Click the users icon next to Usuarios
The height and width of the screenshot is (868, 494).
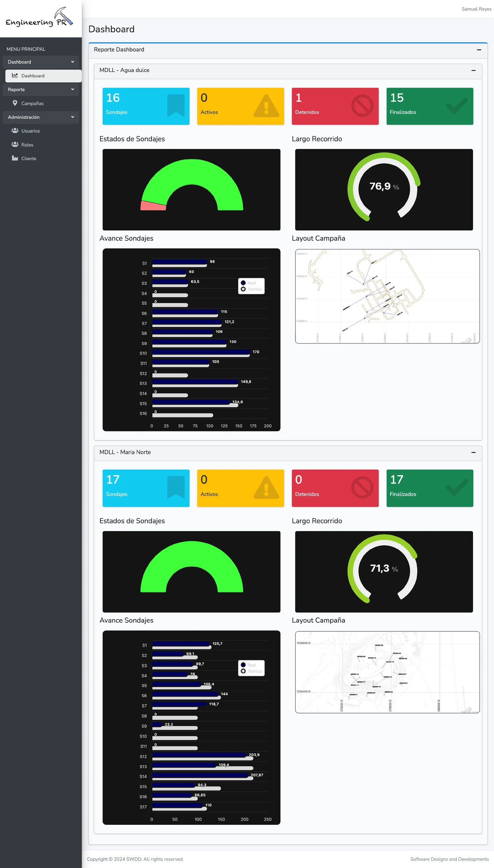(15, 130)
